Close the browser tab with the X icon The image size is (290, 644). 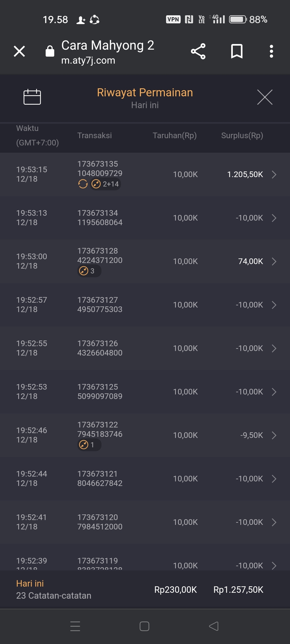coord(19,51)
